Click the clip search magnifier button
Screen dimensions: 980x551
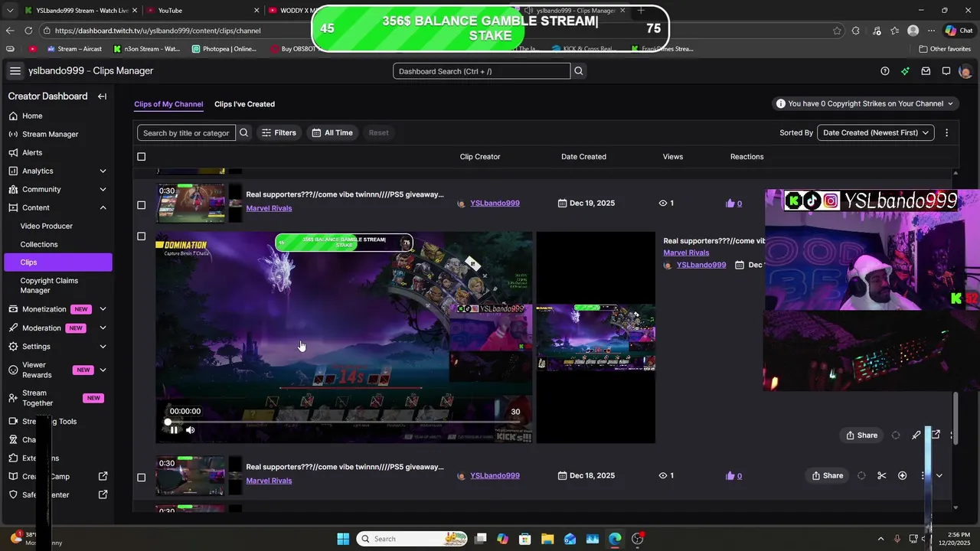[244, 132]
